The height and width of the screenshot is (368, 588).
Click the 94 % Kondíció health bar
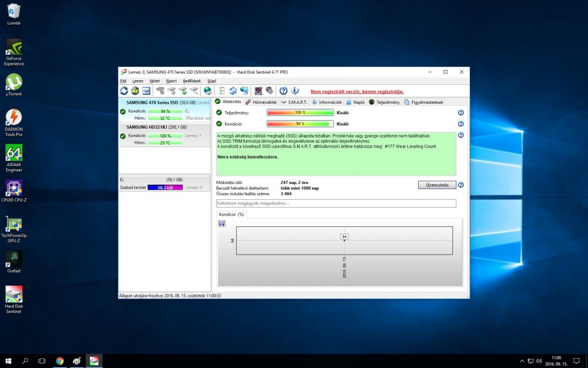[300, 124]
